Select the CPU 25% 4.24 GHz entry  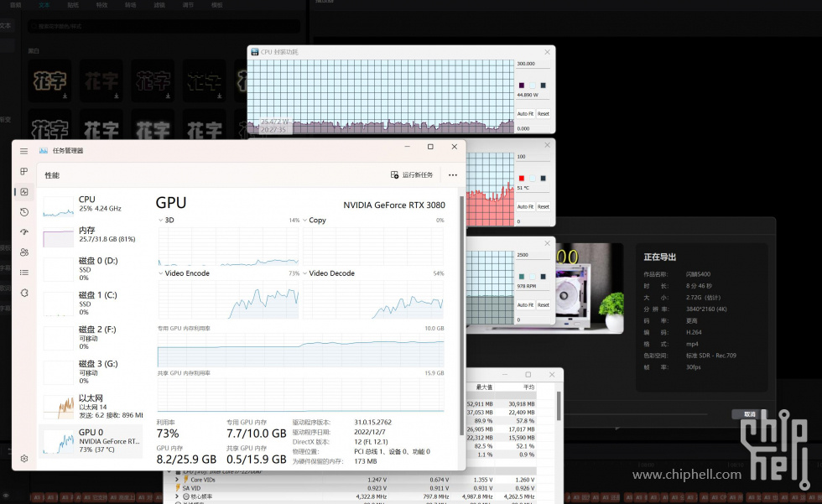91,205
